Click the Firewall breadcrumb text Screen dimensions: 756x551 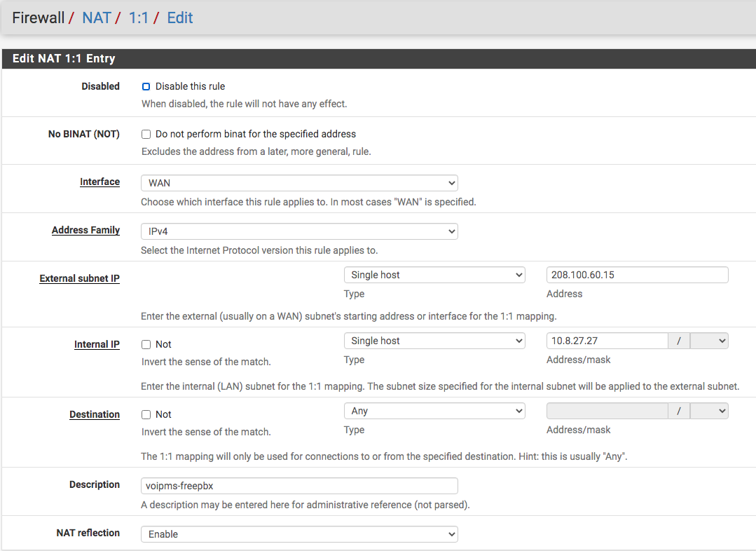[38, 18]
